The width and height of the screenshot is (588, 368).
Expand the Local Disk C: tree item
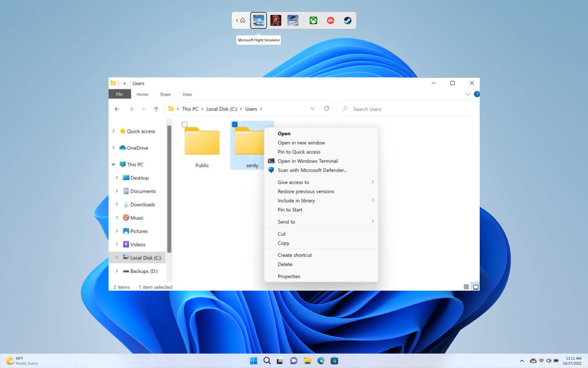pyautogui.click(x=117, y=257)
